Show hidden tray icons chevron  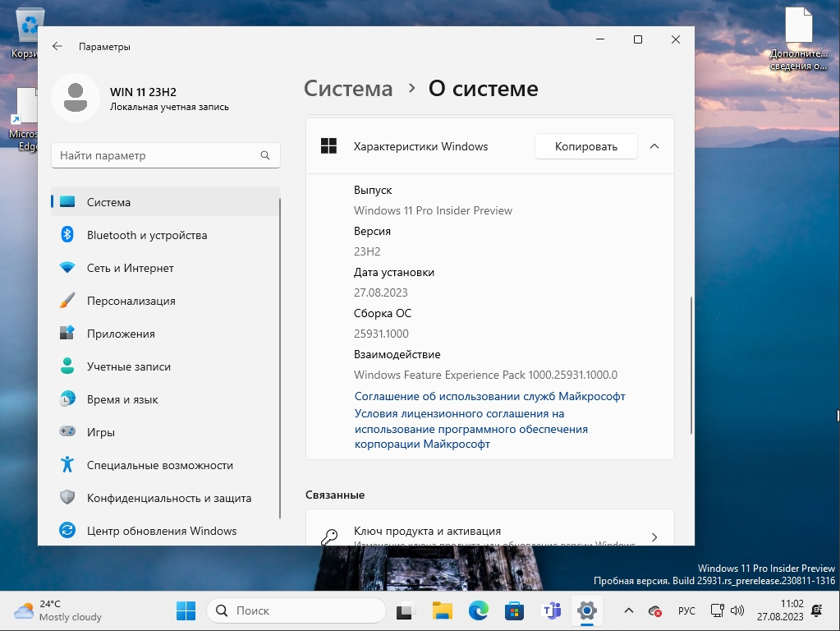coord(629,610)
